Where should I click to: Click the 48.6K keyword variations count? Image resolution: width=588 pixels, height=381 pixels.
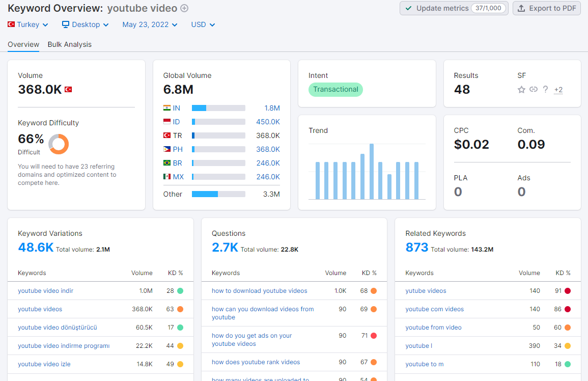pos(36,248)
